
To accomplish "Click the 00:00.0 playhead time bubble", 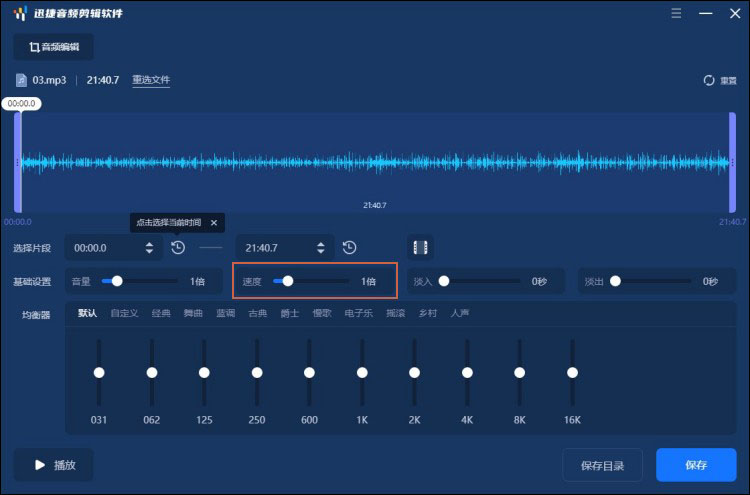I will click(x=22, y=103).
